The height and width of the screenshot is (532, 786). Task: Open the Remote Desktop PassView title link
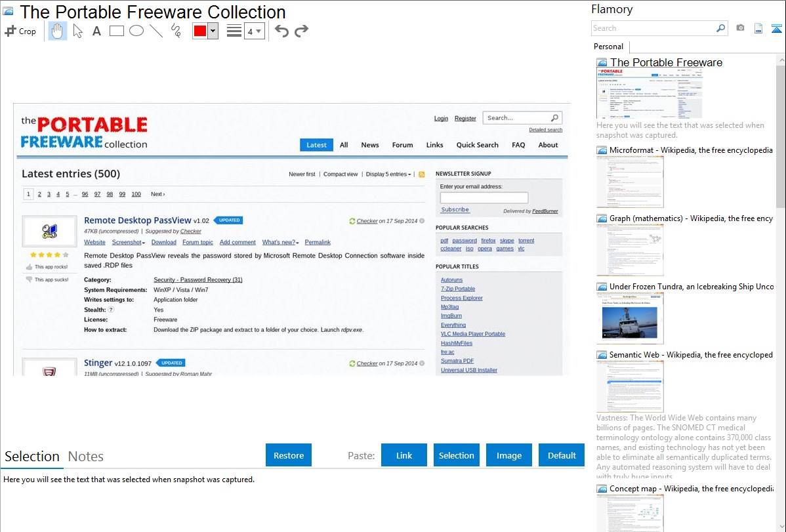pyautogui.click(x=137, y=220)
